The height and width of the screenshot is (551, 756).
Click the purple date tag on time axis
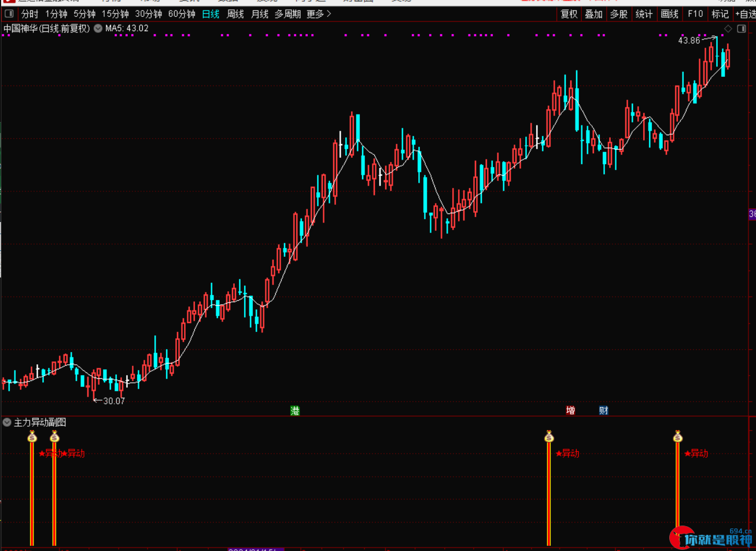[x=256, y=549]
